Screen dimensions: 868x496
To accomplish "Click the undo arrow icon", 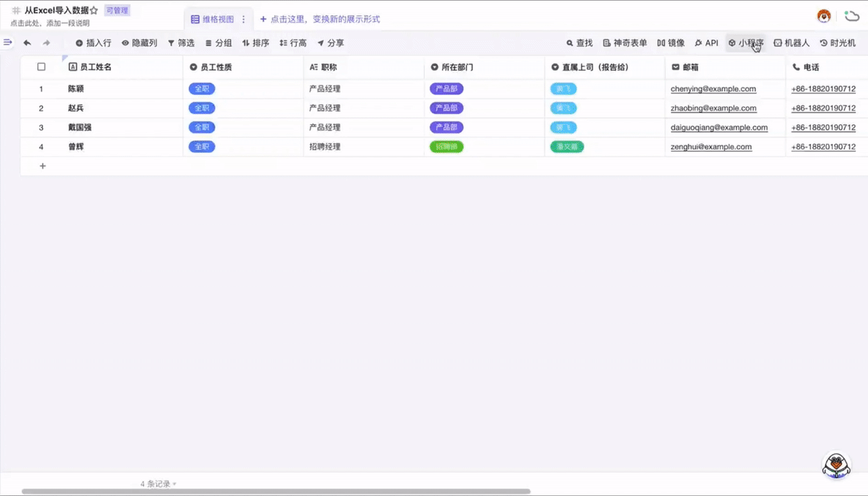I will pyautogui.click(x=27, y=43).
